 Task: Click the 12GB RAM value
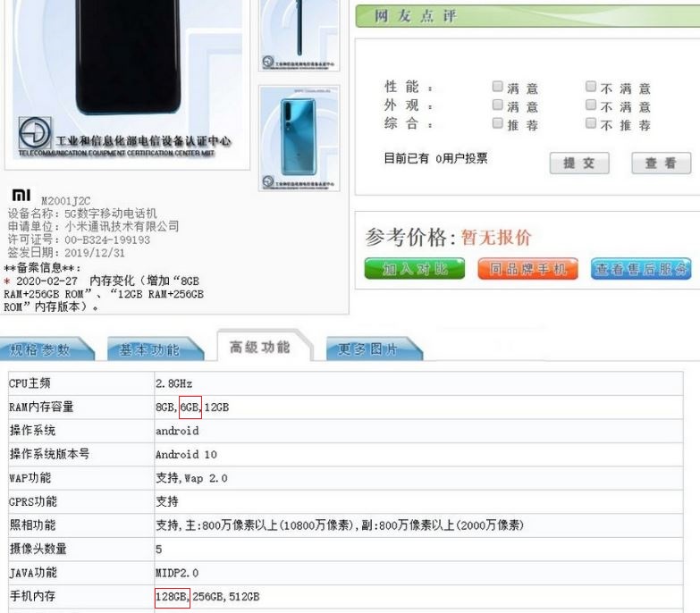pos(216,407)
